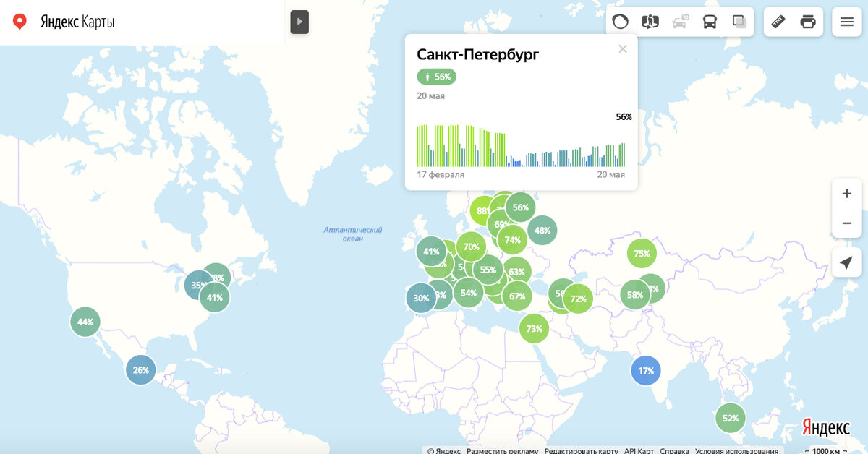Select the 55% marker in central Europe
The image size is (868, 454).
coord(488,270)
